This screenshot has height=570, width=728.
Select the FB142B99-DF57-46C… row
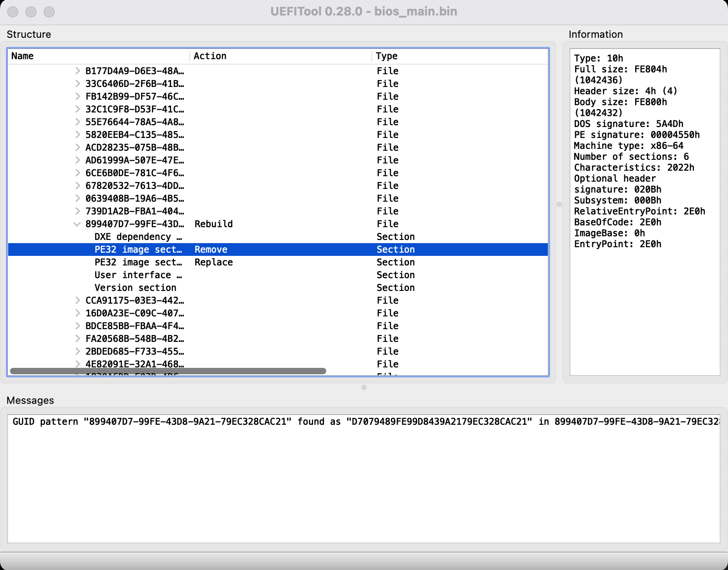tap(278, 97)
